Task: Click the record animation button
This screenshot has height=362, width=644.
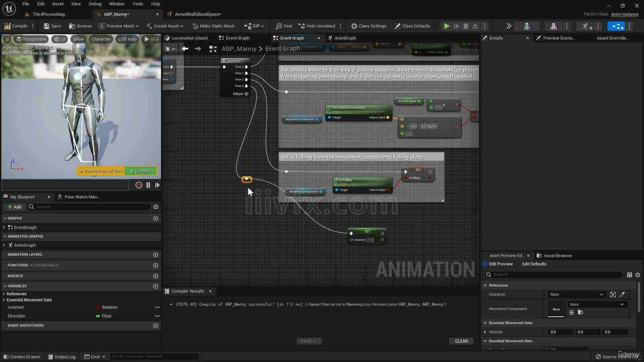Action: (139, 185)
